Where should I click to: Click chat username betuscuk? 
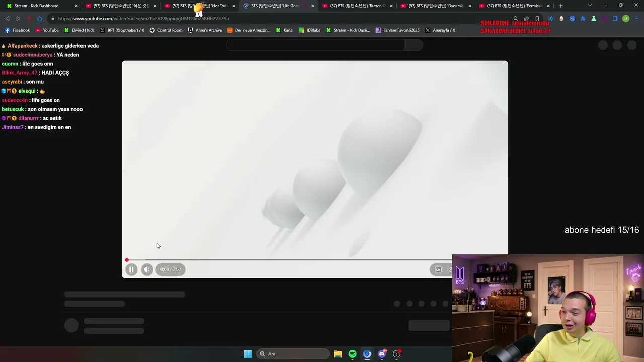click(x=13, y=109)
